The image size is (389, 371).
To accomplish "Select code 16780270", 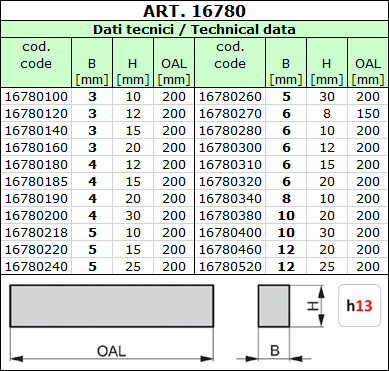I will click(230, 114).
